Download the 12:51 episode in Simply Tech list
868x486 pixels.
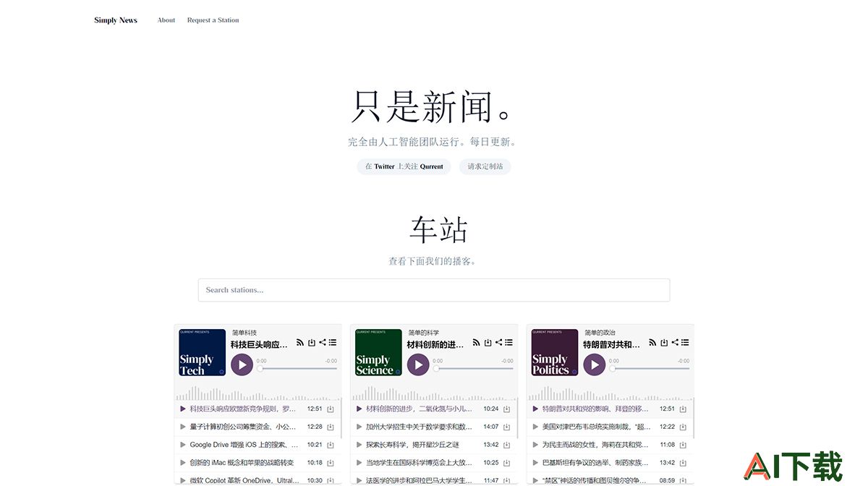point(331,409)
